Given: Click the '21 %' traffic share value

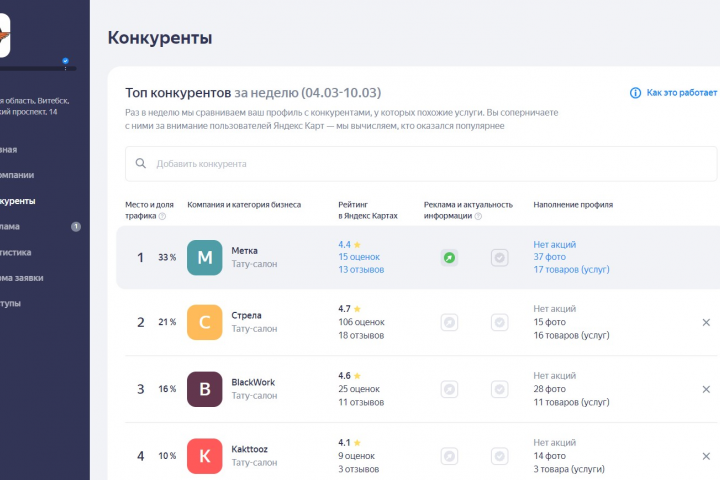Looking at the screenshot, I should (x=167, y=322).
